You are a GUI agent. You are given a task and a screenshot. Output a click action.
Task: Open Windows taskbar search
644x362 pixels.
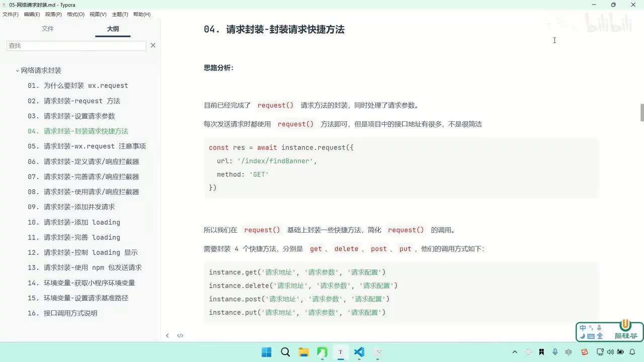click(285, 352)
